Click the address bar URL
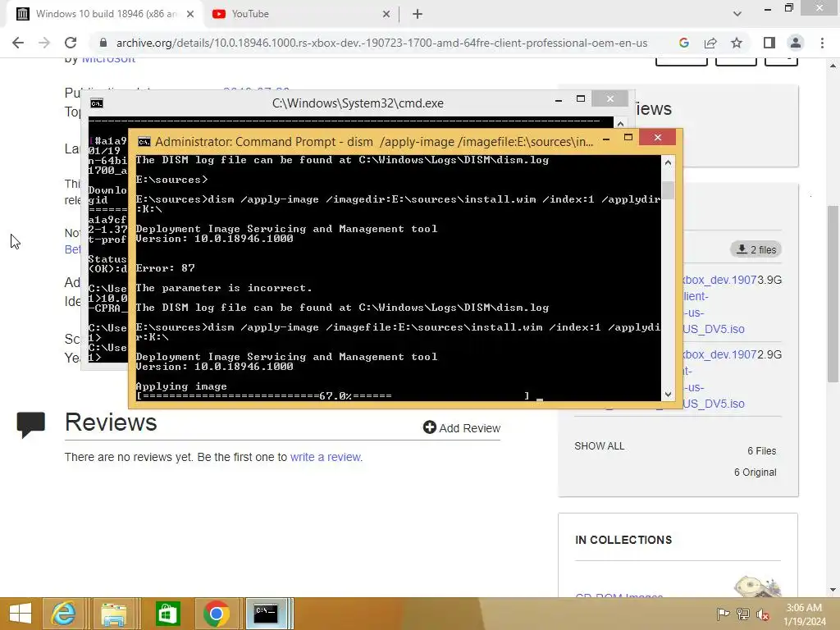 pos(381,43)
